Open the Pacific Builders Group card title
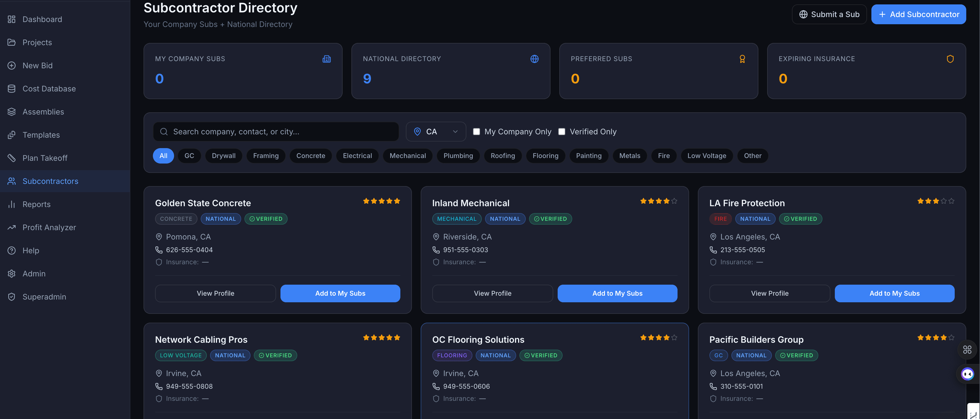The height and width of the screenshot is (419, 980). pos(756,339)
